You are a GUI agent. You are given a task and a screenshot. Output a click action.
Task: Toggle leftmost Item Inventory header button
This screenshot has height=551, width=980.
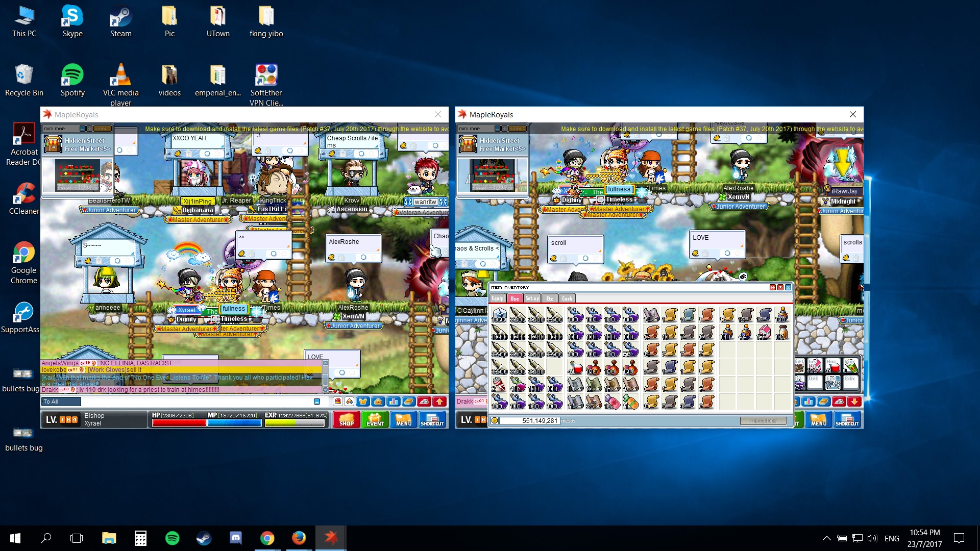(x=773, y=287)
